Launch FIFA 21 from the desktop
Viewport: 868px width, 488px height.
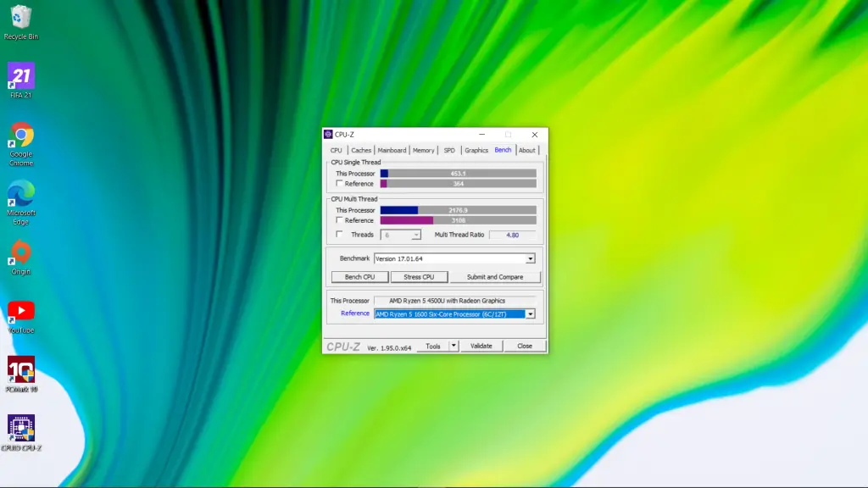(x=21, y=80)
